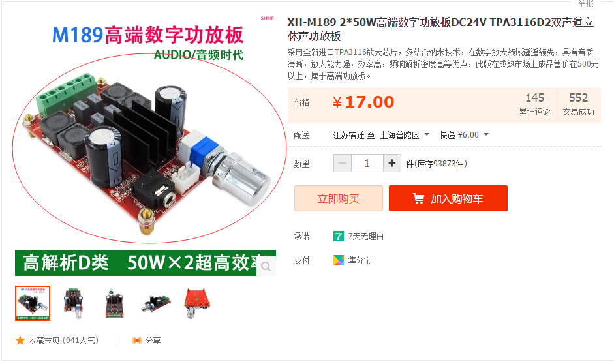The height and width of the screenshot is (364, 614).
Task: Select the third product thumbnail
Action: click(x=114, y=303)
